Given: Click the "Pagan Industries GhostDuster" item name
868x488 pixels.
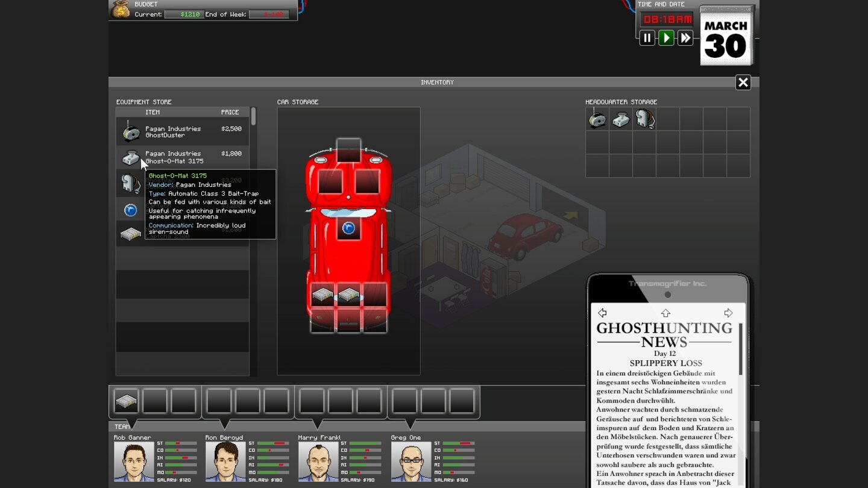Looking at the screenshot, I should [173, 132].
